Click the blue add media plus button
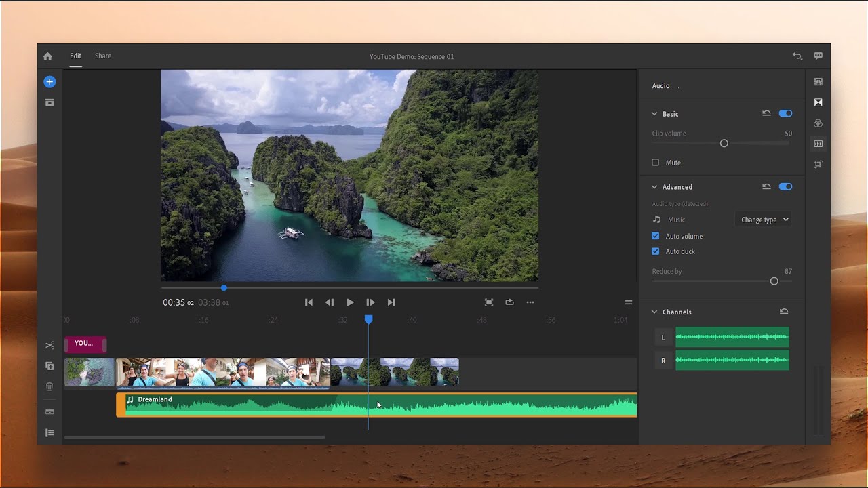 click(x=50, y=82)
